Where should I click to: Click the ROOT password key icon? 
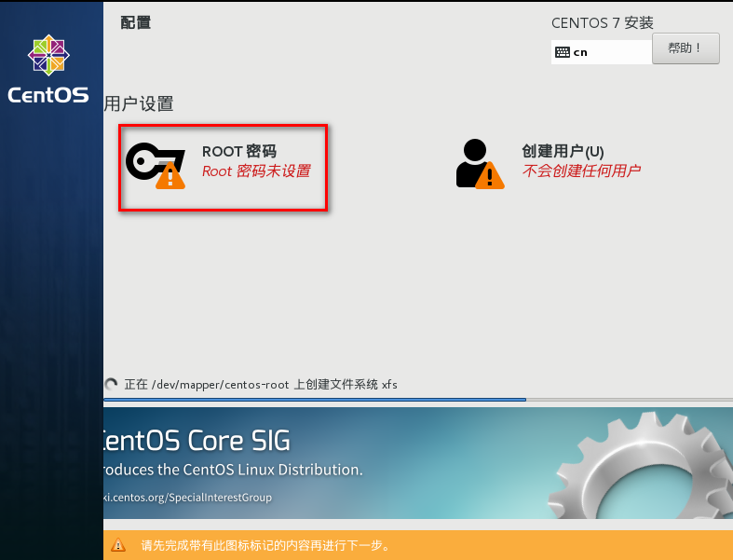click(149, 162)
